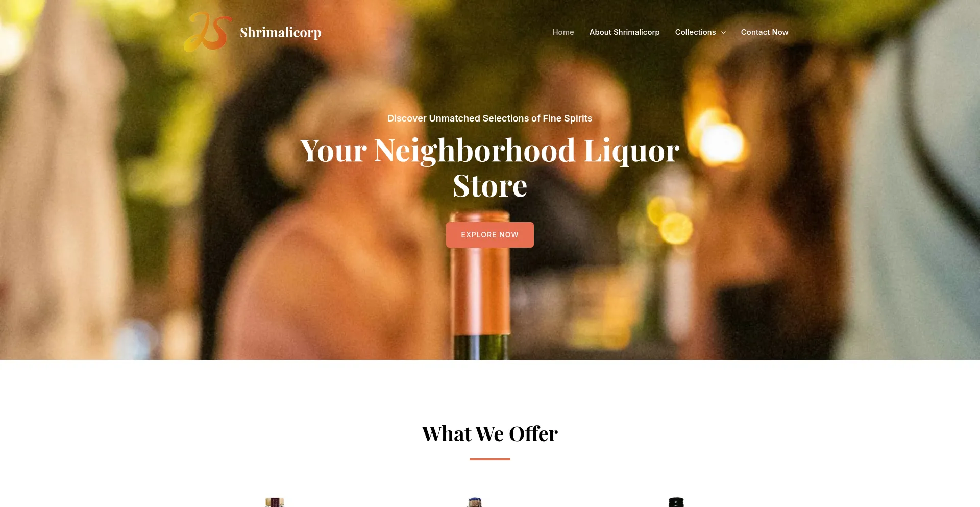
Task: Expand the Collections chevron arrow
Action: click(723, 32)
